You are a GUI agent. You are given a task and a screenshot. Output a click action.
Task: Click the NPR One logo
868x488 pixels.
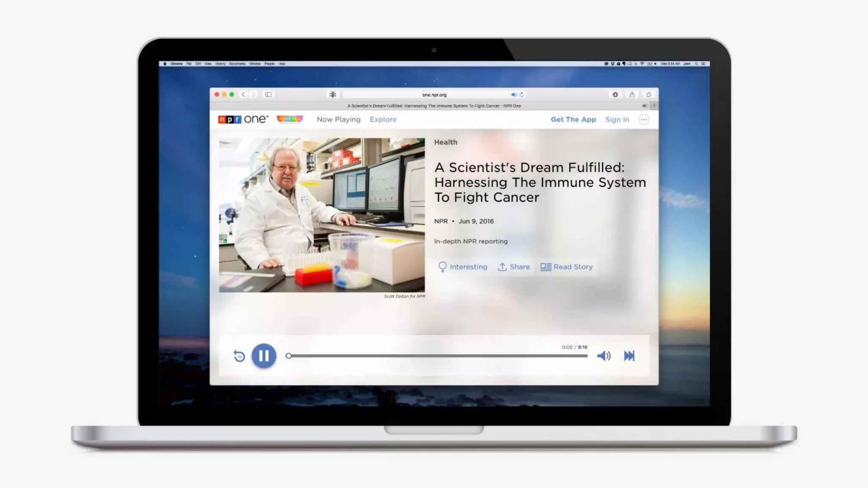[x=243, y=119]
